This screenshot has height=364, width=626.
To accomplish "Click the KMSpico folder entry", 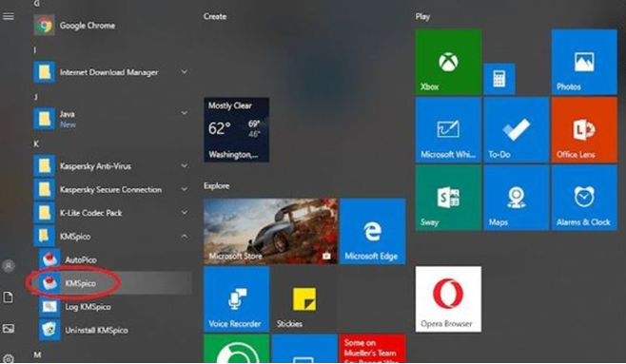I will coord(112,237).
